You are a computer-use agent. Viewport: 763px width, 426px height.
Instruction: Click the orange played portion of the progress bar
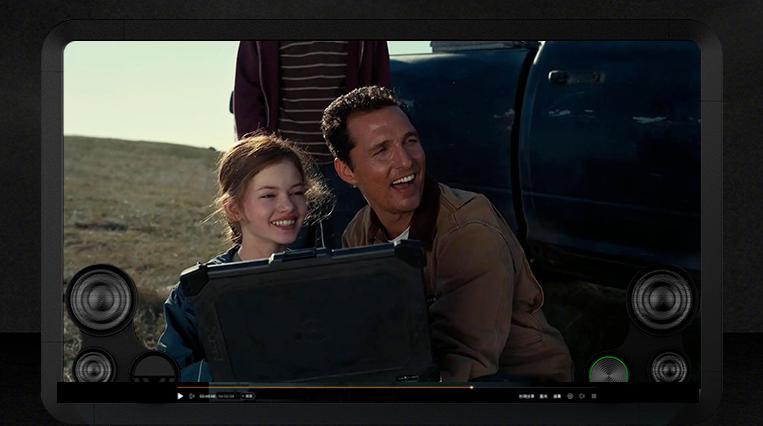click(x=320, y=387)
